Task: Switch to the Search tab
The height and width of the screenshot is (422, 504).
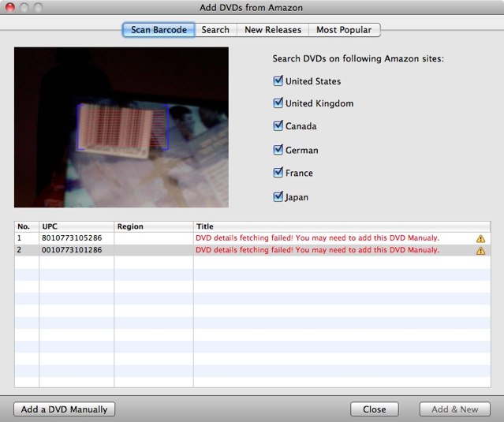Action: point(215,30)
